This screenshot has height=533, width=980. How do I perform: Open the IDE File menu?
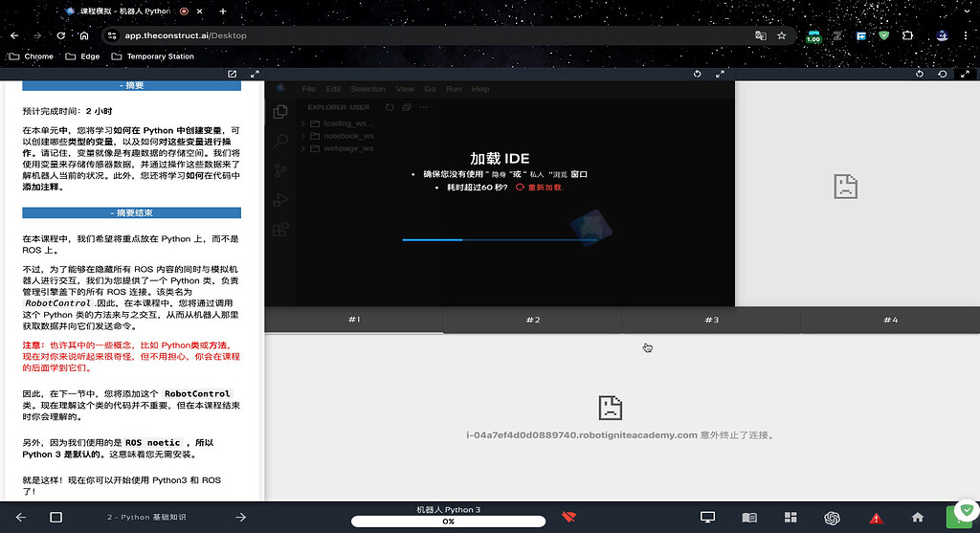pyautogui.click(x=309, y=89)
